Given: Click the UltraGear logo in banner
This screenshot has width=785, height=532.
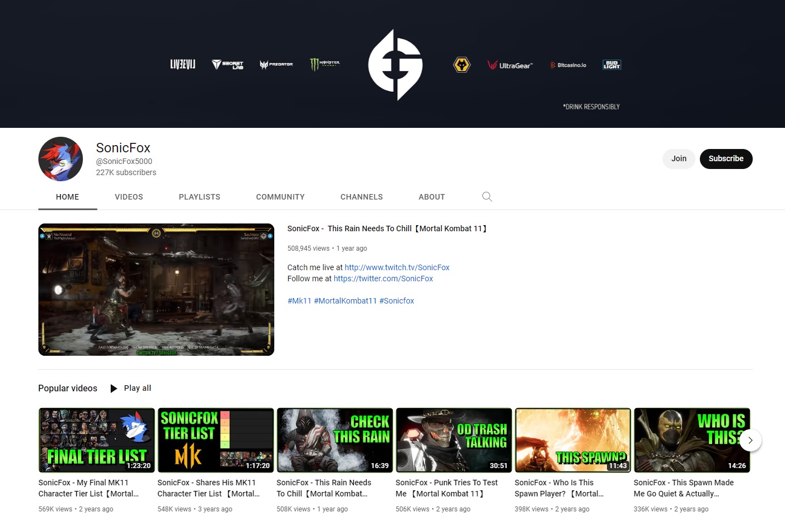Looking at the screenshot, I should coord(510,65).
